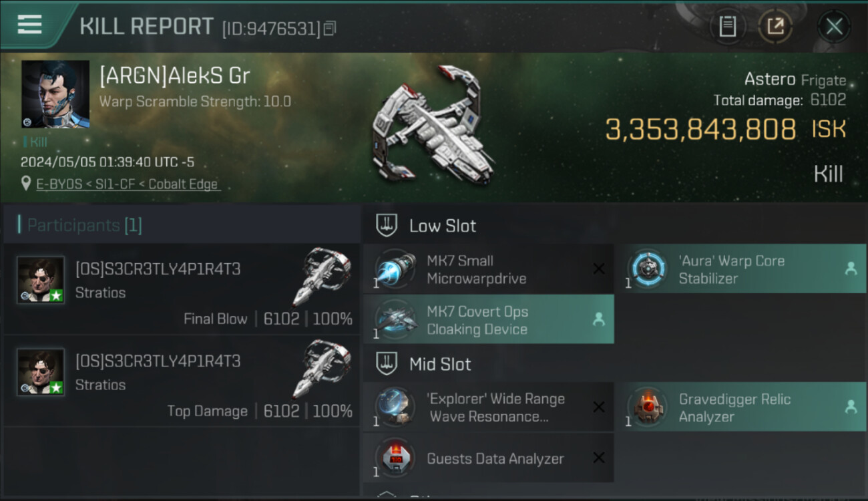Copy the kill report ID
The height and width of the screenshot is (501, 868).
pyautogui.click(x=329, y=28)
